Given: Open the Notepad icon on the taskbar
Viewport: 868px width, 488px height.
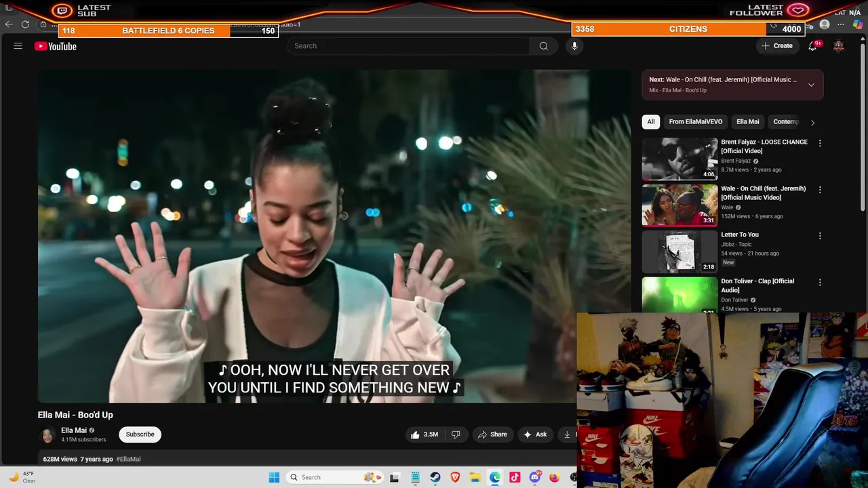Looking at the screenshot, I should tap(416, 477).
